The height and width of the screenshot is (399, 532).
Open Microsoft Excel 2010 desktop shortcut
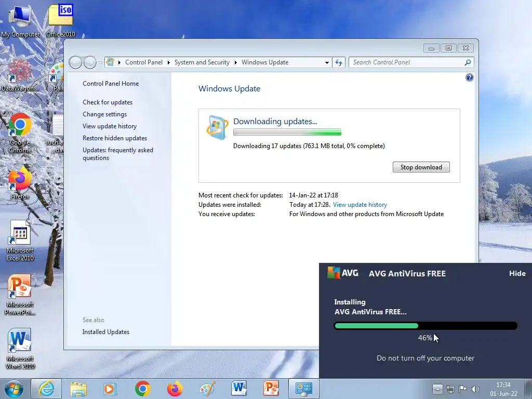pyautogui.click(x=20, y=241)
